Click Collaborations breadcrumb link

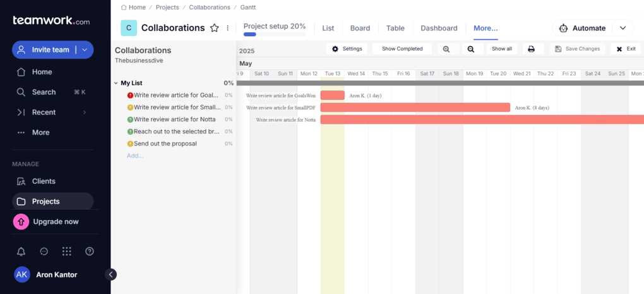[210, 8]
